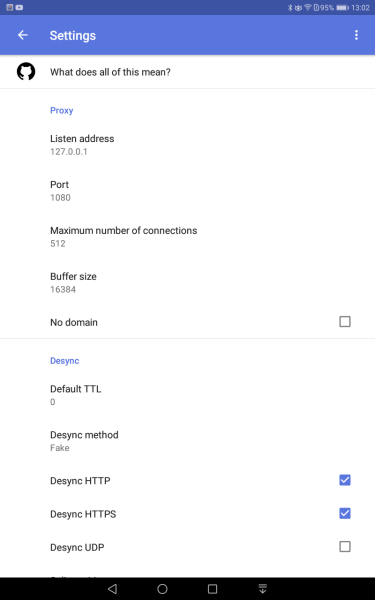Tap the battery icon in status bar
Viewport: 375px width, 600px height.
[x=342, y=7]
